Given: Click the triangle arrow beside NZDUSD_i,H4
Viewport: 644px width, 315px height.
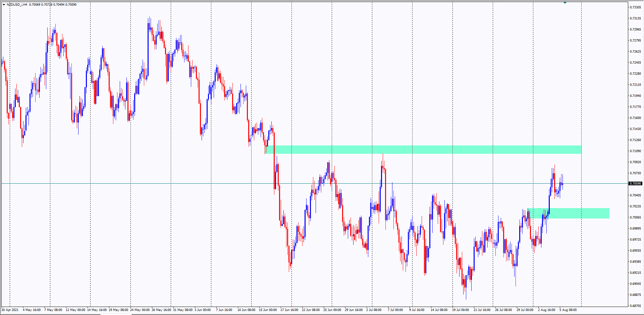Looking at the screenshot, I should (4, 5).
